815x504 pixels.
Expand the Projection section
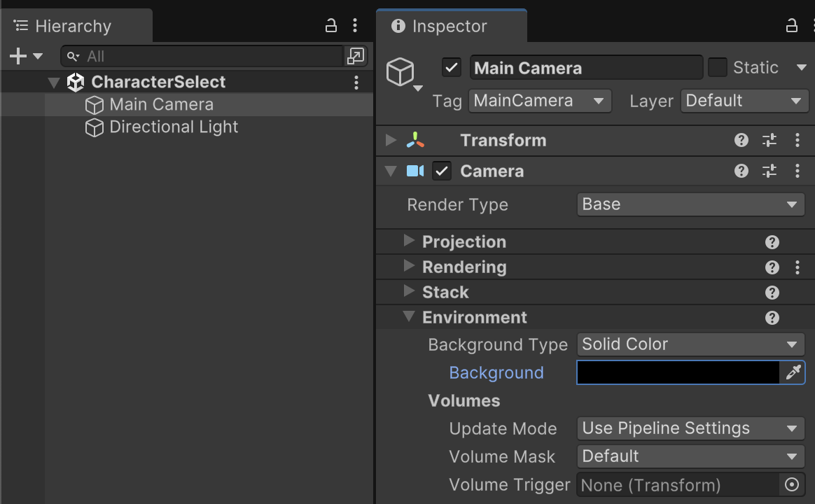coord(410,242)
